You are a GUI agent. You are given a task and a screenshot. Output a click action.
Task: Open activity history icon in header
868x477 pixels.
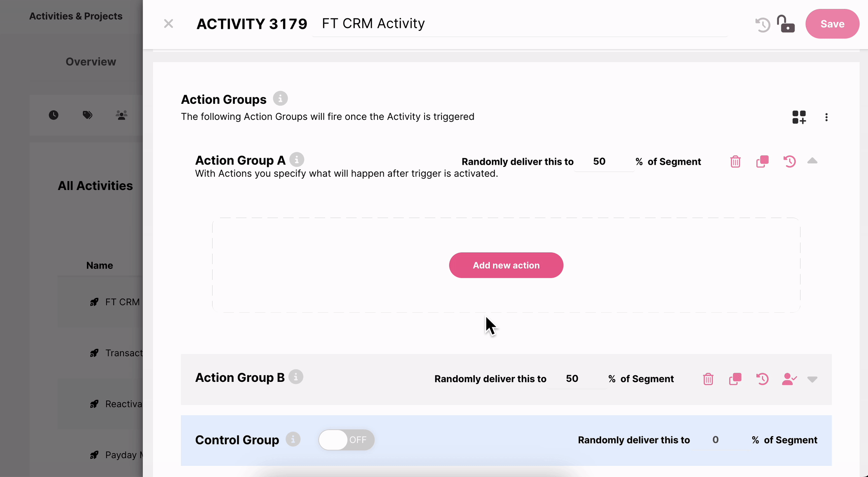point(762,24)
